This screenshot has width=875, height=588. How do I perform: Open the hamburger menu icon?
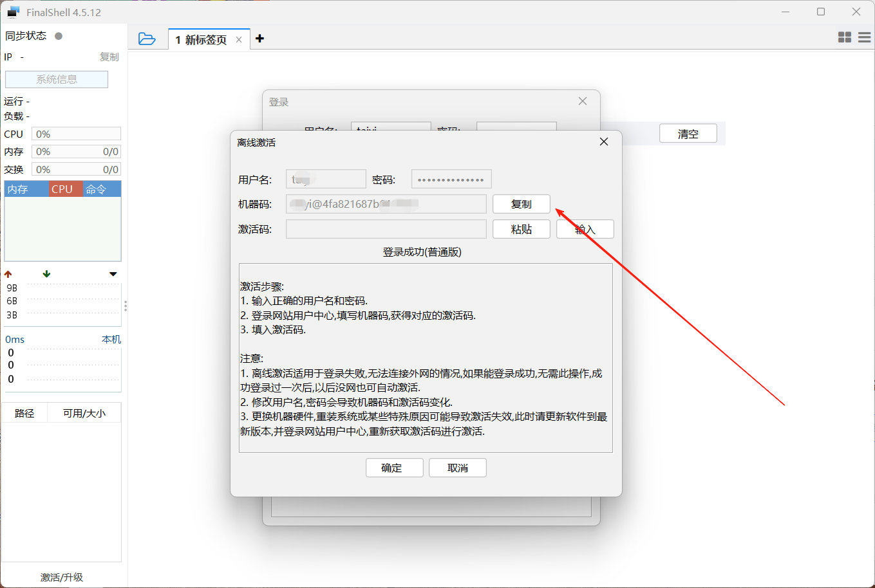[864, 38]
